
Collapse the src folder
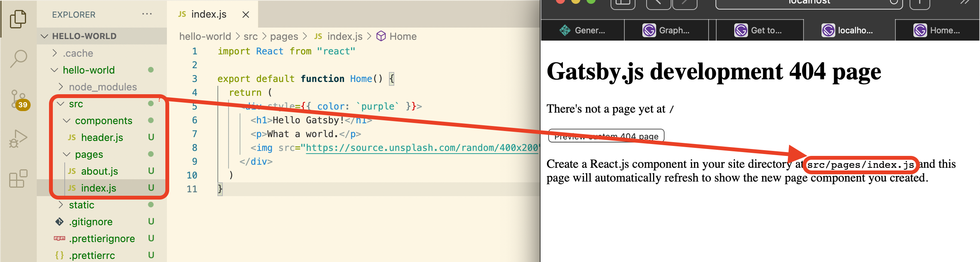(102, 104)
